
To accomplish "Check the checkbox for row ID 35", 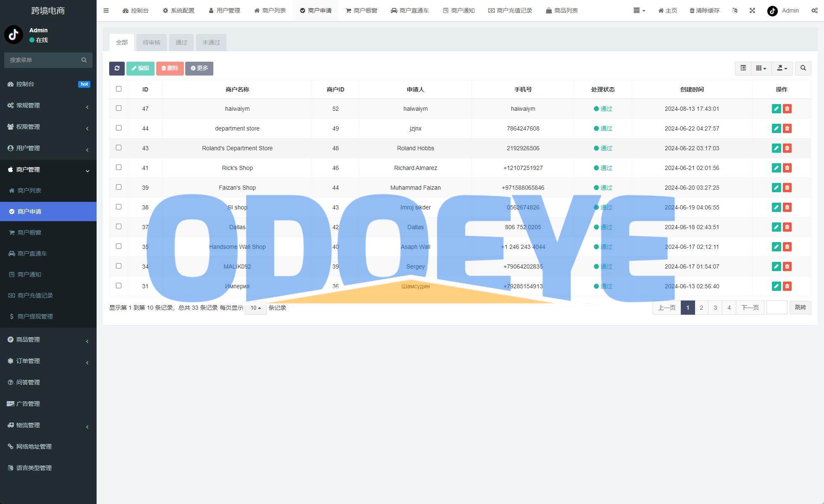I will coord(118,246).
